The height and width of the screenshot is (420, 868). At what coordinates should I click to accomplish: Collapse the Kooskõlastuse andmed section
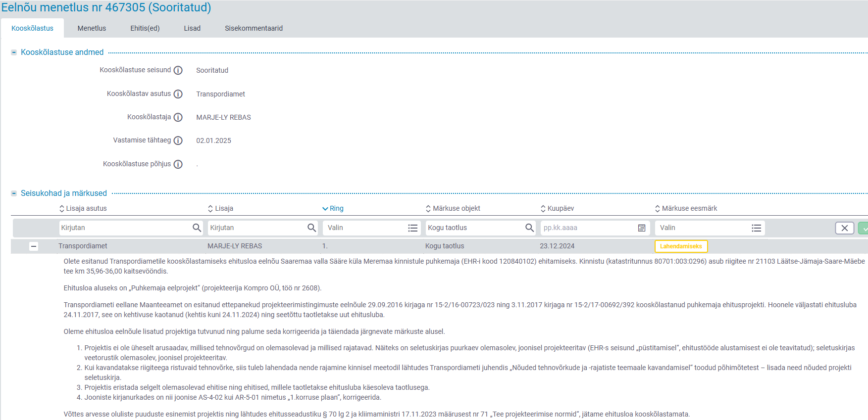click(14, 52)
